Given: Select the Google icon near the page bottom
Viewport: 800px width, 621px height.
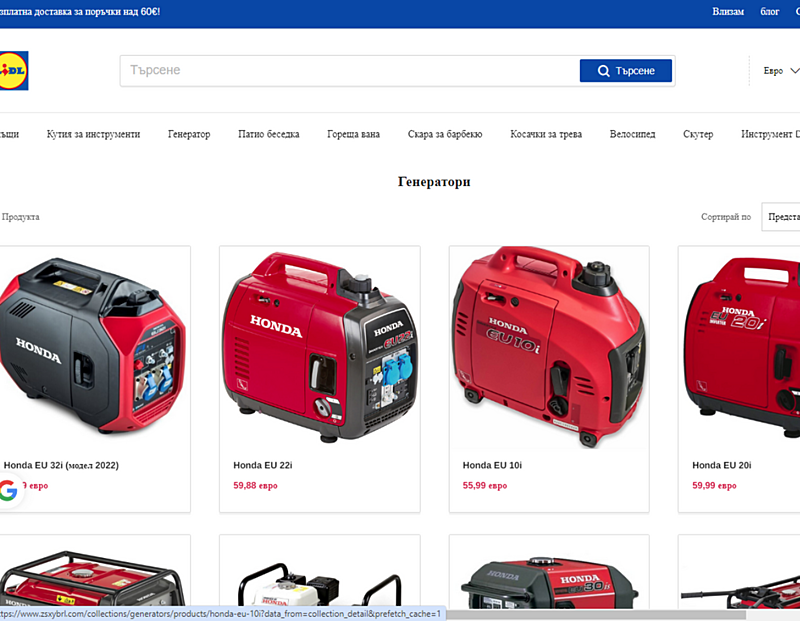Looking at the screenshot, I should (x=8, y=490).
